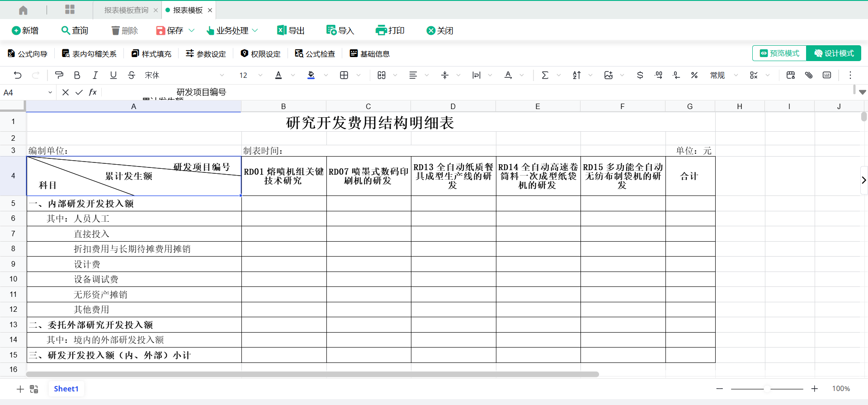Click the undo arrow icon
This screenshot has height=405, width=868.
[18, 75]
